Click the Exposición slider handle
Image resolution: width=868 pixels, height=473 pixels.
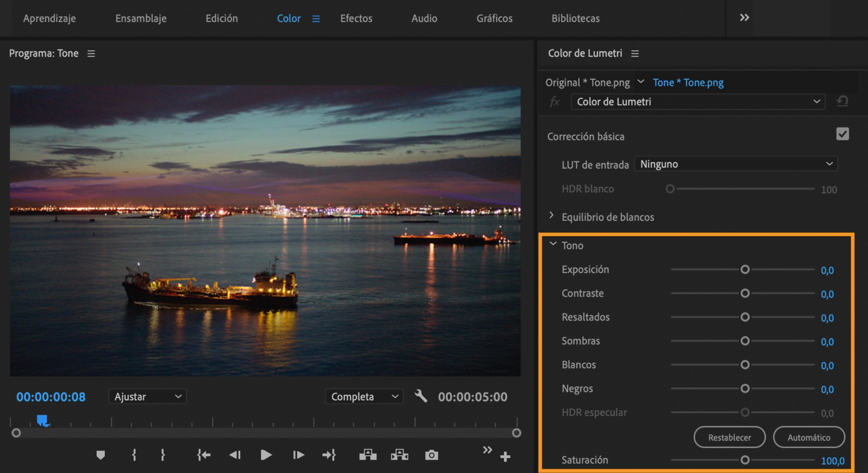(745, 270)
